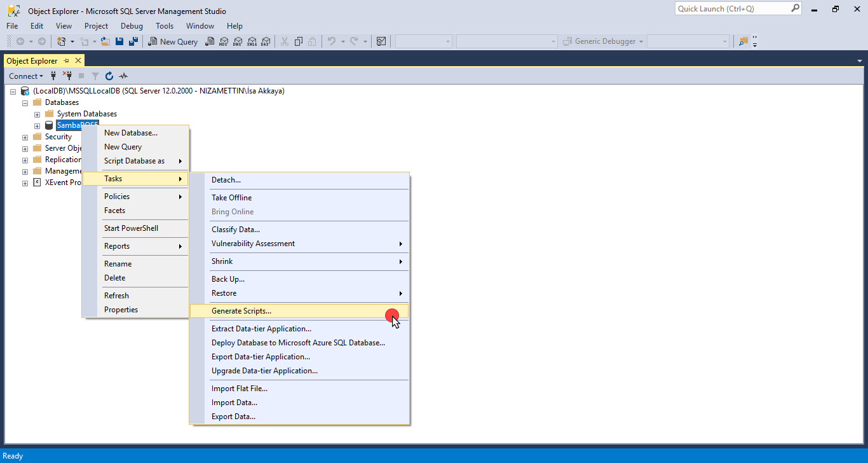Expand the Security folder in the tree
The width and height of the screenshot is (868, 463).
[x=25, y=137]
